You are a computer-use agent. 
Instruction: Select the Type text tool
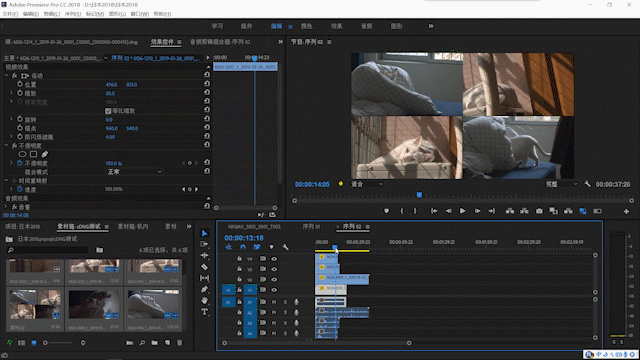[204, 312]
